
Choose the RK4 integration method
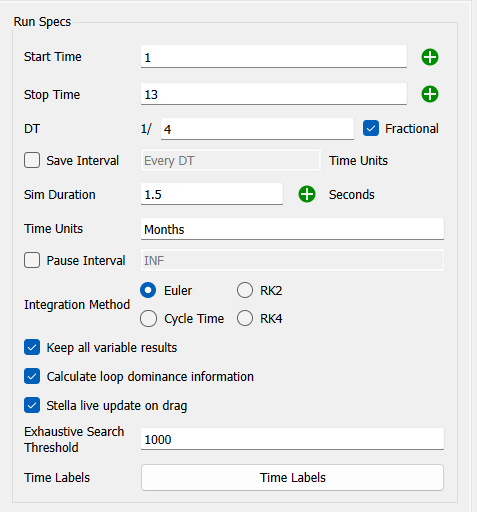coord(245,319)
